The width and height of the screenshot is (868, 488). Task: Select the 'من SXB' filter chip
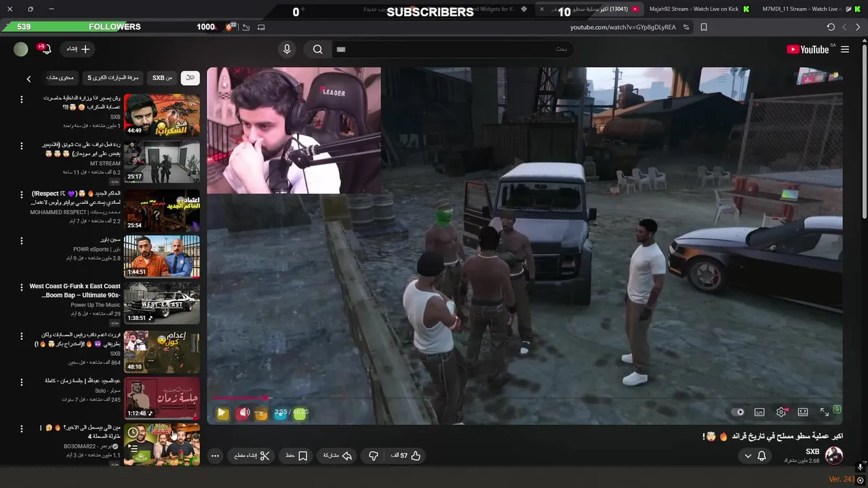pyautogui.click(x=162, y=78)
